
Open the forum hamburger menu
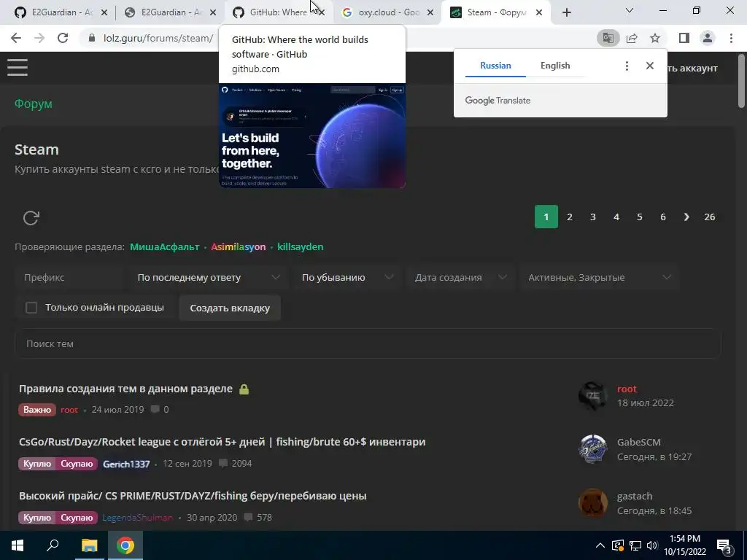[18, 67]
